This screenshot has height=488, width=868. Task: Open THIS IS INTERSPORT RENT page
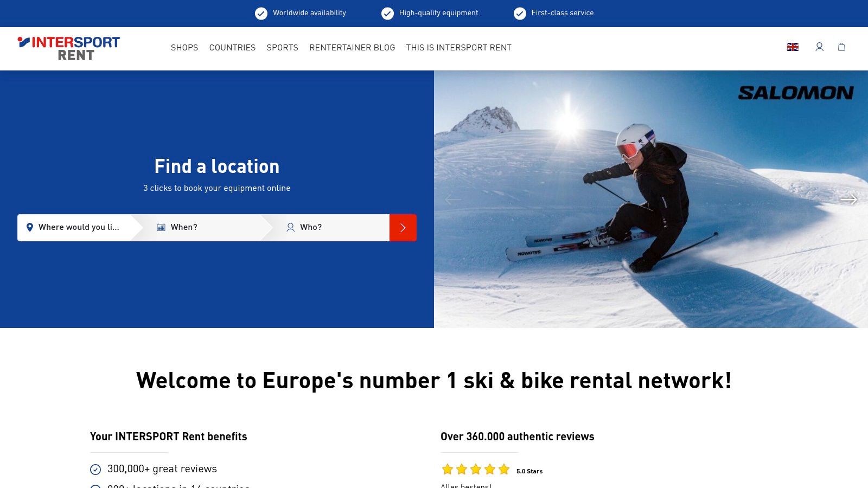[459, 48]
